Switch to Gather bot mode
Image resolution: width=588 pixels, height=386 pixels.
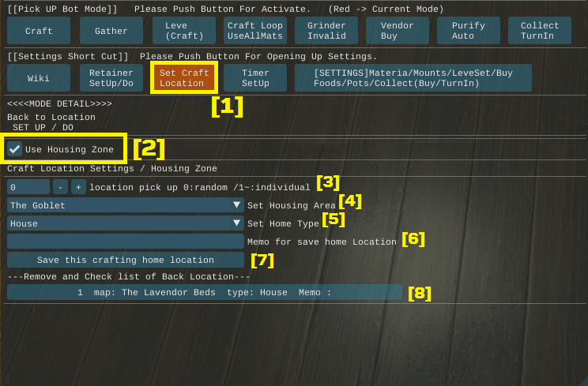(111, 31)
